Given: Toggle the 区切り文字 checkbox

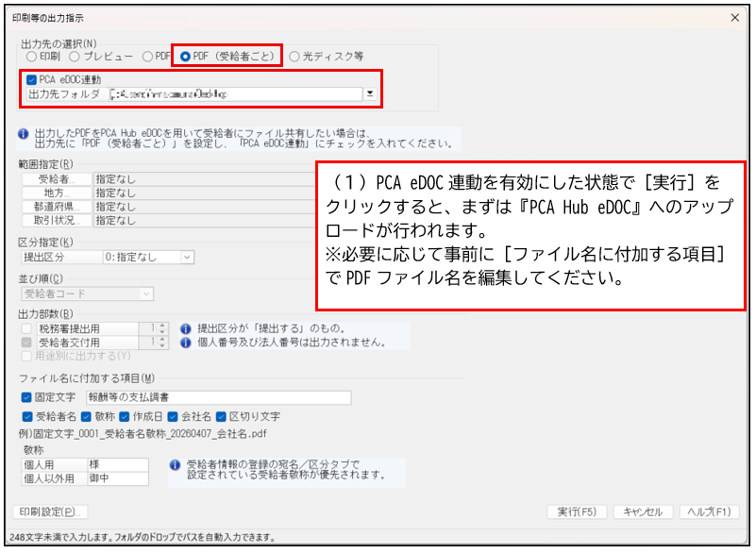Looking at the screenshot, I should tap(221, 416).
